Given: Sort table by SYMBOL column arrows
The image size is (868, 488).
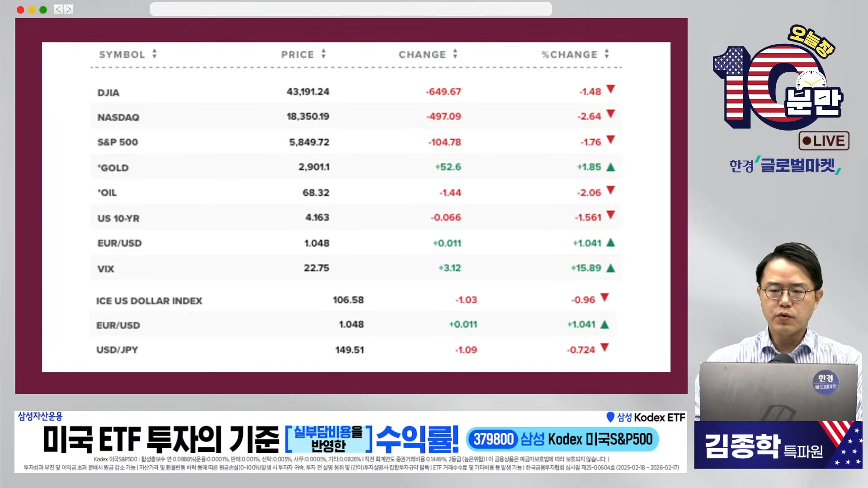Looking at the screenshot, I should pos(155,54).
